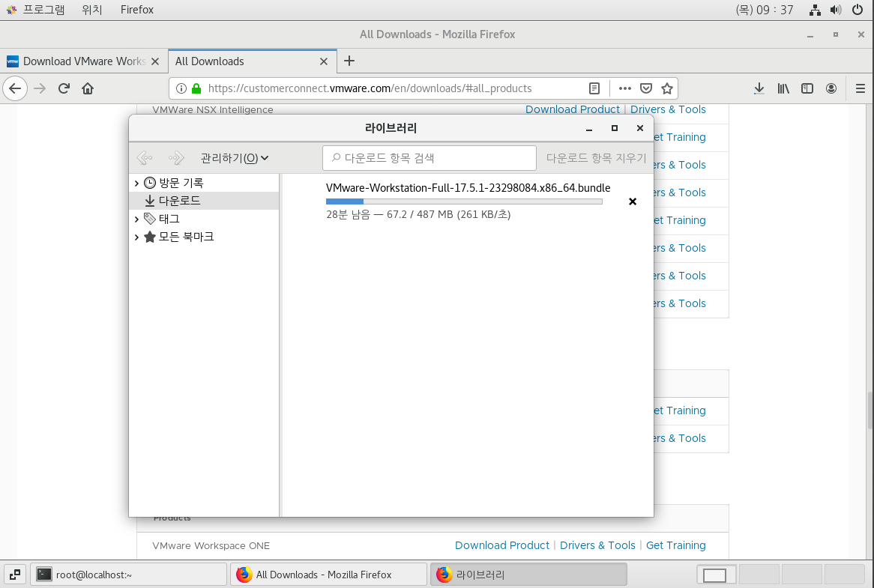
Task: Close the Download VMware Workstation tab
Action: (155, 61)
